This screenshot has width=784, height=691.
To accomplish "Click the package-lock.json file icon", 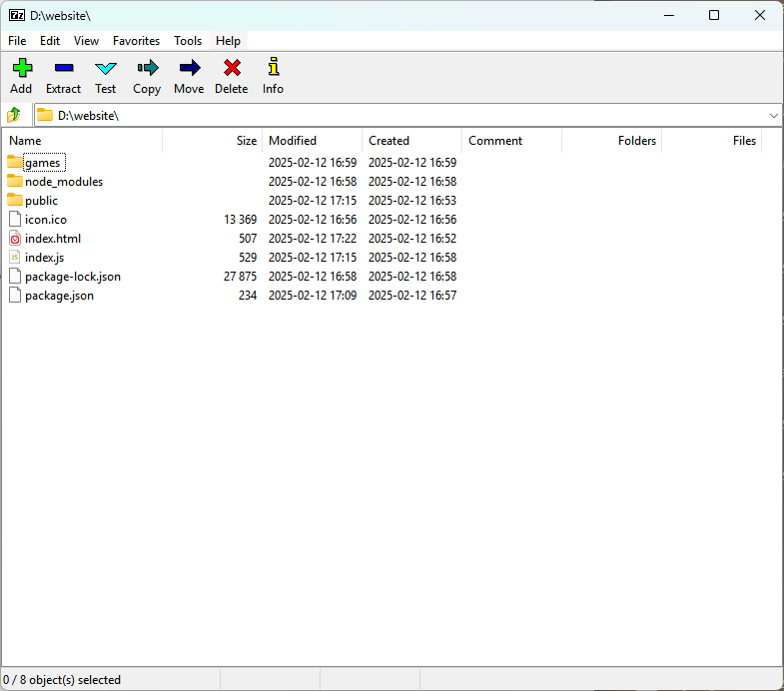I will (15, 276).
